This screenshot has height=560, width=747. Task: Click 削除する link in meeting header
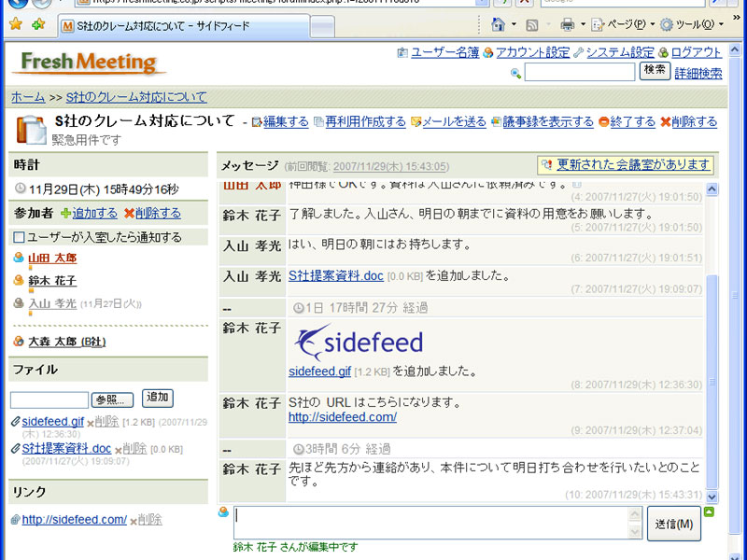click(694, 122)
